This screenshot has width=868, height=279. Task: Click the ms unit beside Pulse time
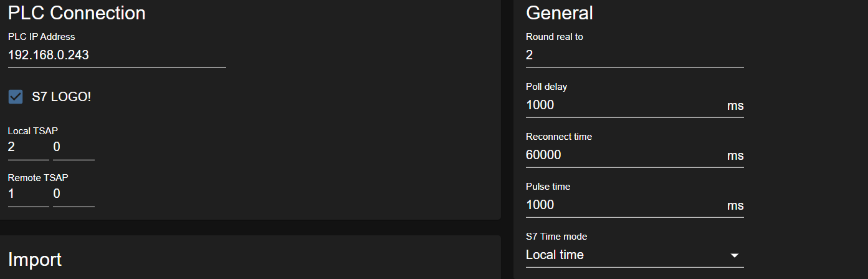(735, 206)
